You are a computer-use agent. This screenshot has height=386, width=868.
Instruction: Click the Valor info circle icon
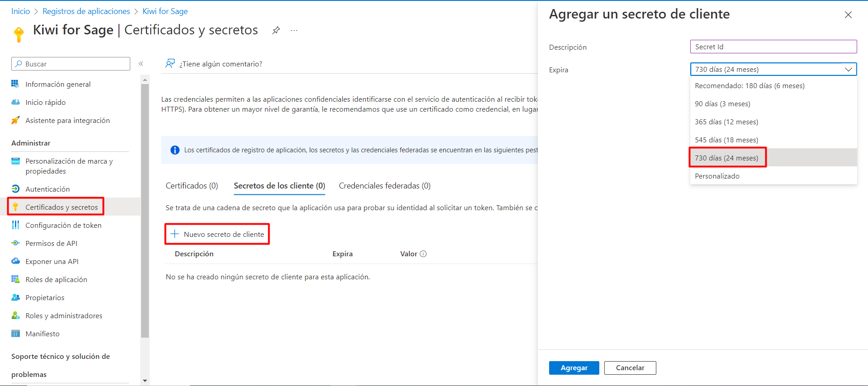coord(423,254)
